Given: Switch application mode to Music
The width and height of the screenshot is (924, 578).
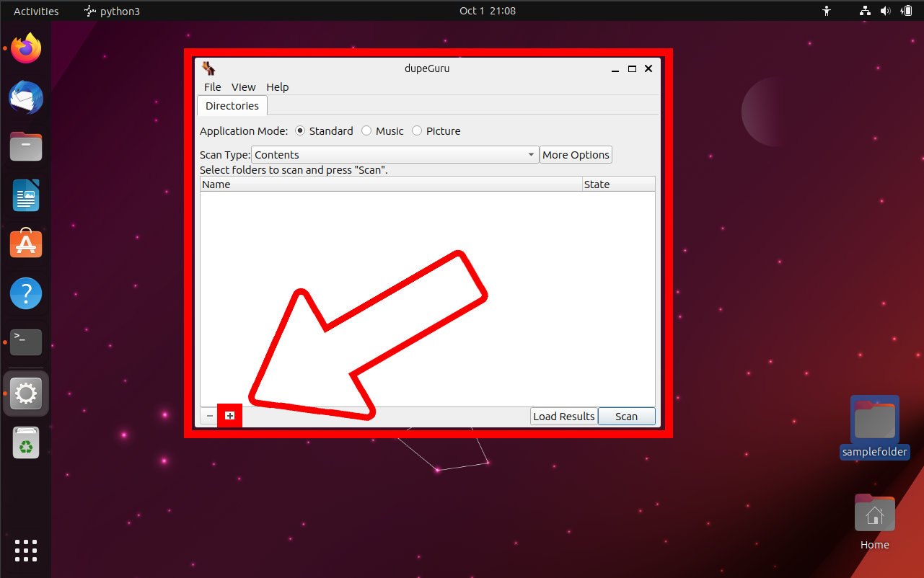Looking at the screenshot, I should point(366,130).
